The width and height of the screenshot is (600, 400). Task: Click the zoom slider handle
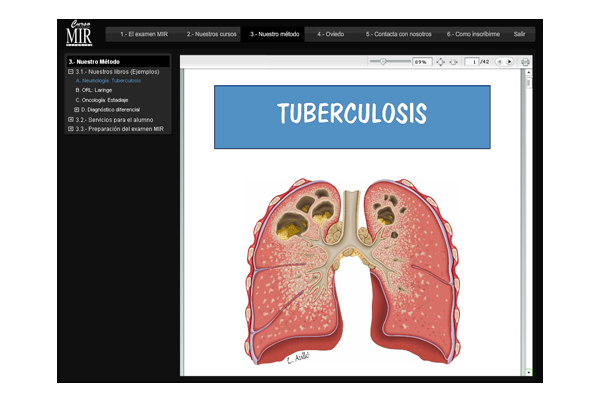tap(383, 61)
